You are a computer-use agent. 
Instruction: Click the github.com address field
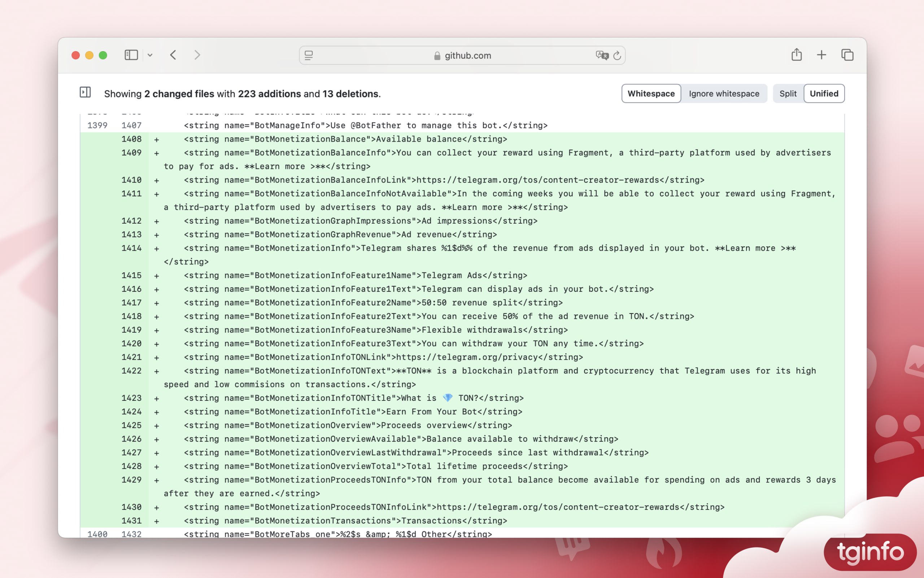[462, 56]
